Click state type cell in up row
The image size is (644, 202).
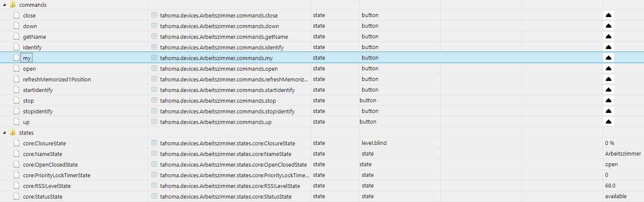click(319, 121)
